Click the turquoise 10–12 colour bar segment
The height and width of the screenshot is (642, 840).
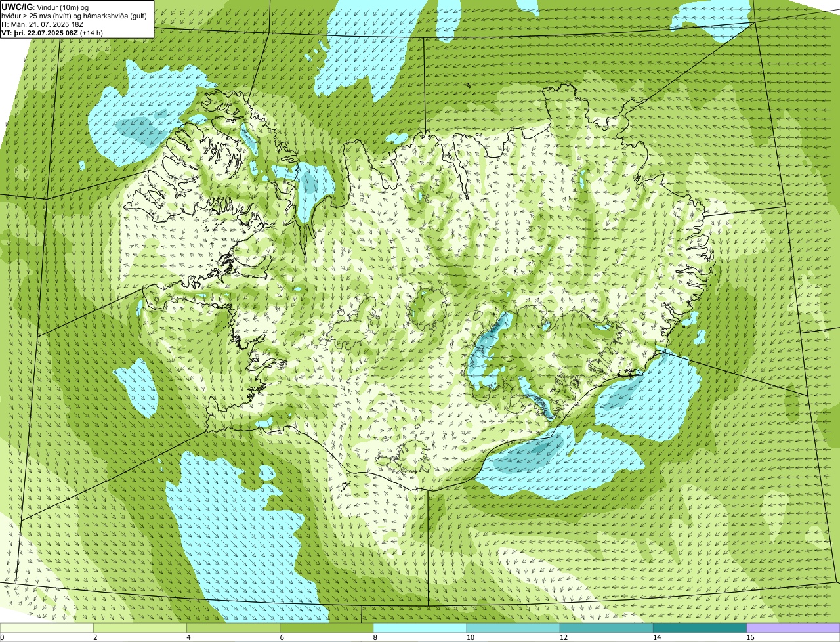(513, 628)
